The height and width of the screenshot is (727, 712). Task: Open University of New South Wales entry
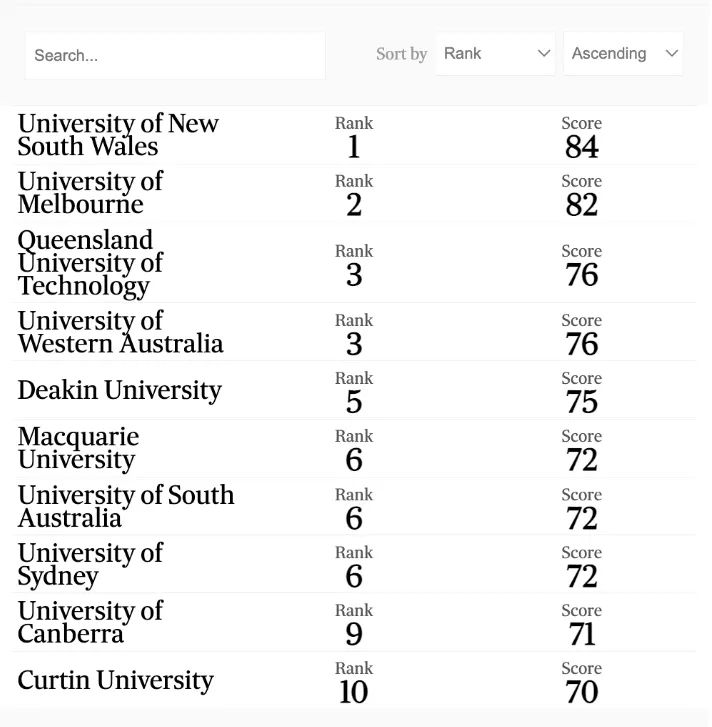(x=118, y=135)
